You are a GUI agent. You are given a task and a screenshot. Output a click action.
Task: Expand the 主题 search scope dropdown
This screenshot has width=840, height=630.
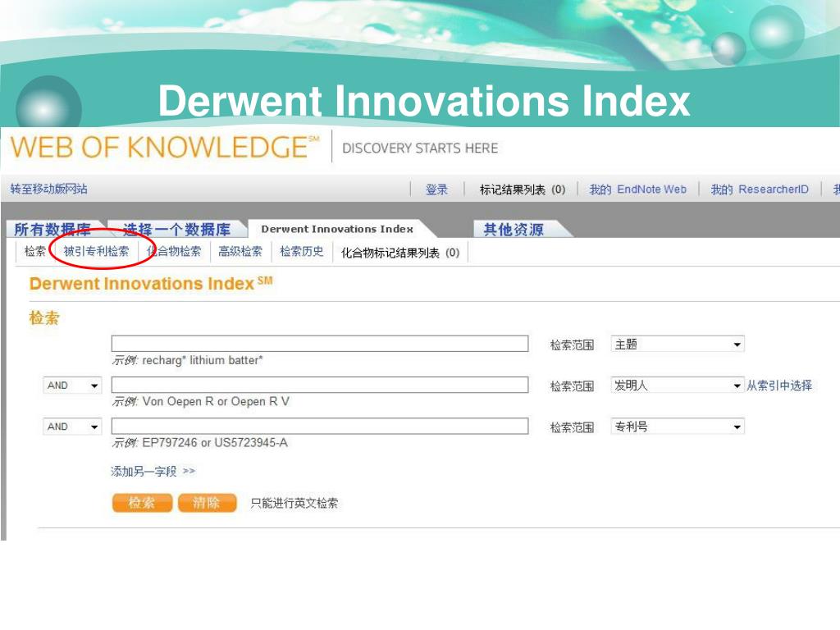click(678, 344)
